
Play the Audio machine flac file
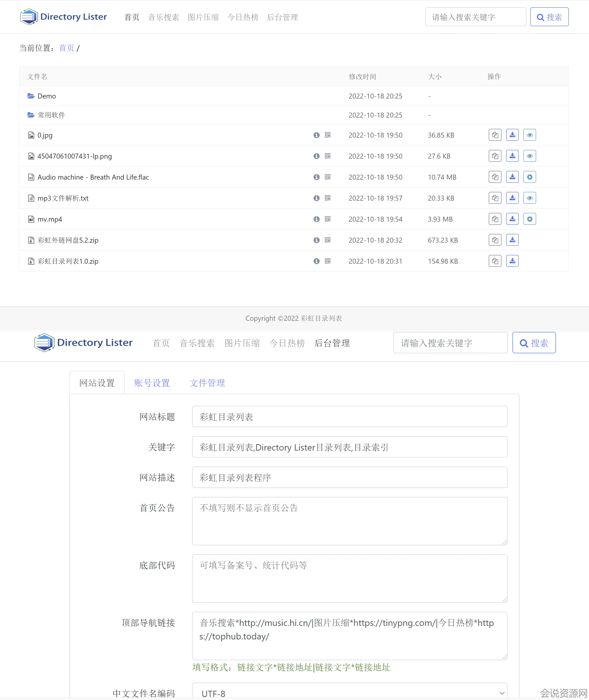tap(530, 177)
